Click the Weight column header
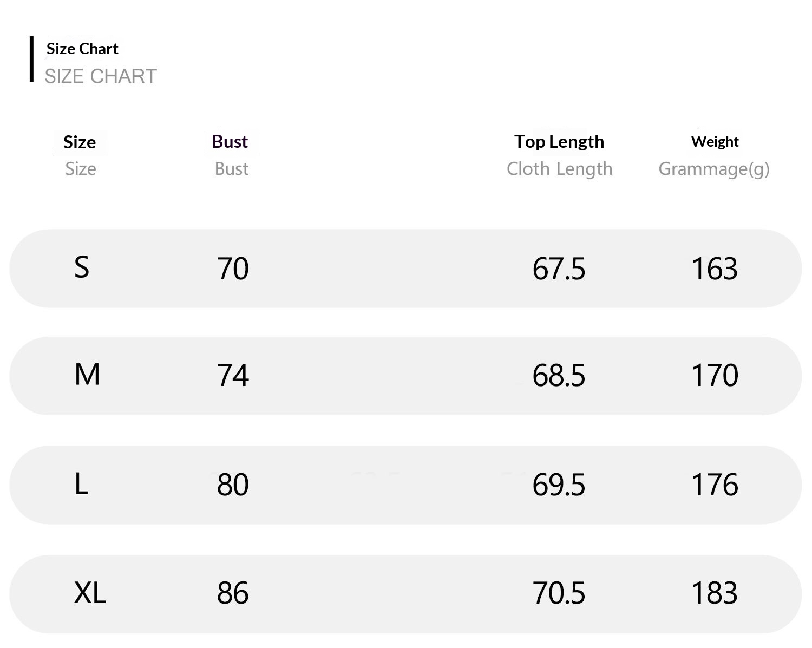This screenshot has height=648, width=812. 715,142
